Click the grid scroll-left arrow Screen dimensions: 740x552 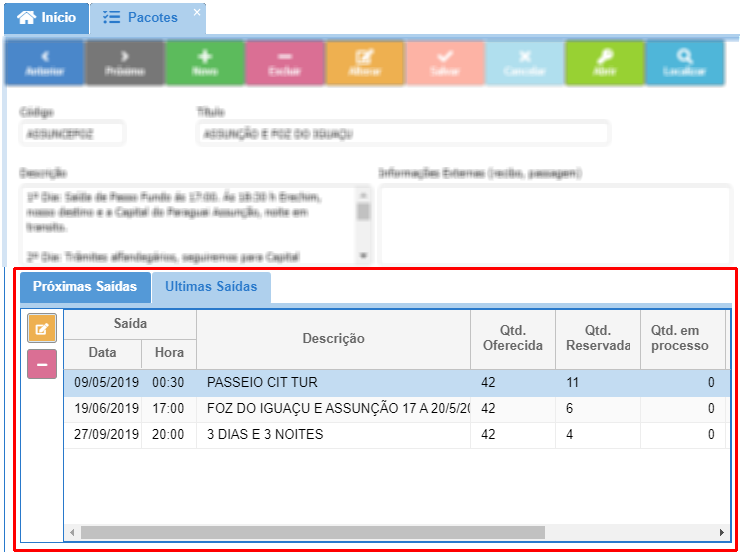click(x=72, y=533)
